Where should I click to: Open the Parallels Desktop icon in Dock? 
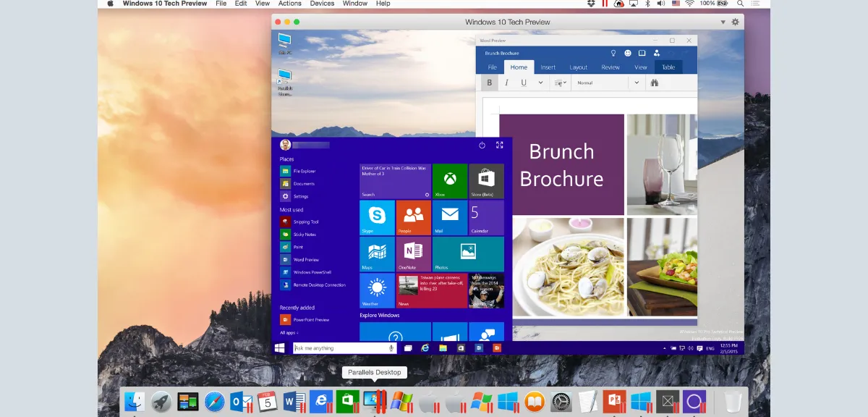375,400
